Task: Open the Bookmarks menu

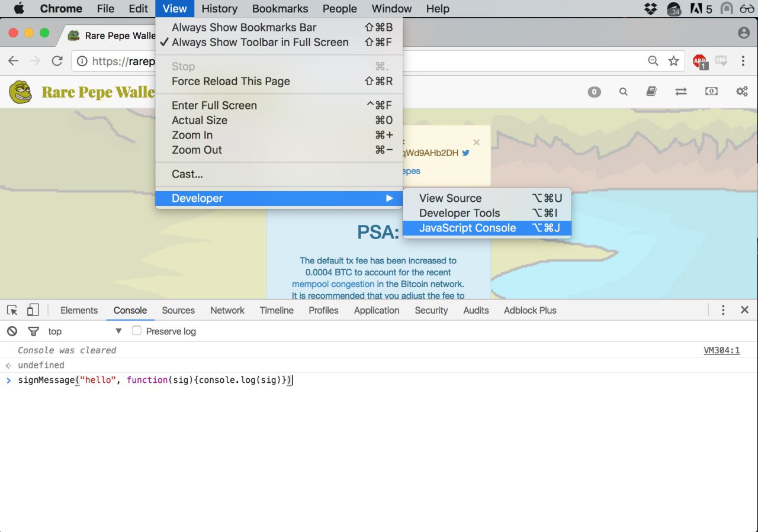Action: pos(280,9)
